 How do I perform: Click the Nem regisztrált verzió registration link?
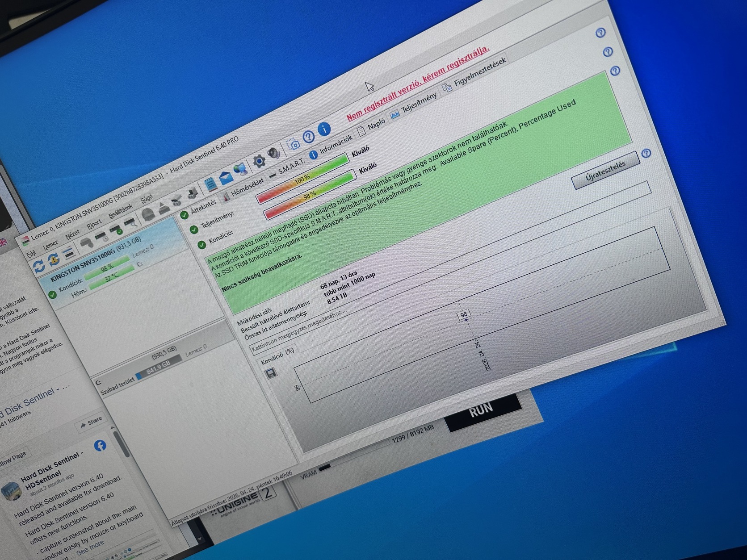tap(418, 82)
